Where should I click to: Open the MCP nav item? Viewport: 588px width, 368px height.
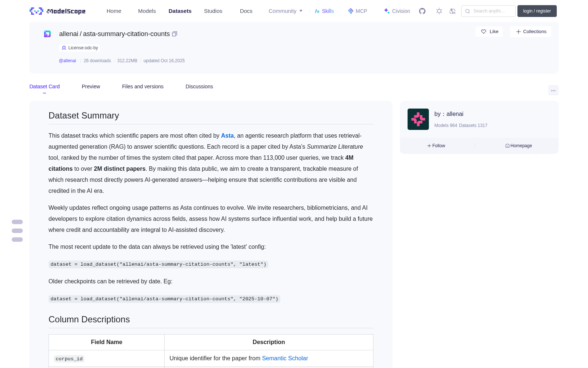coord(358,11)
